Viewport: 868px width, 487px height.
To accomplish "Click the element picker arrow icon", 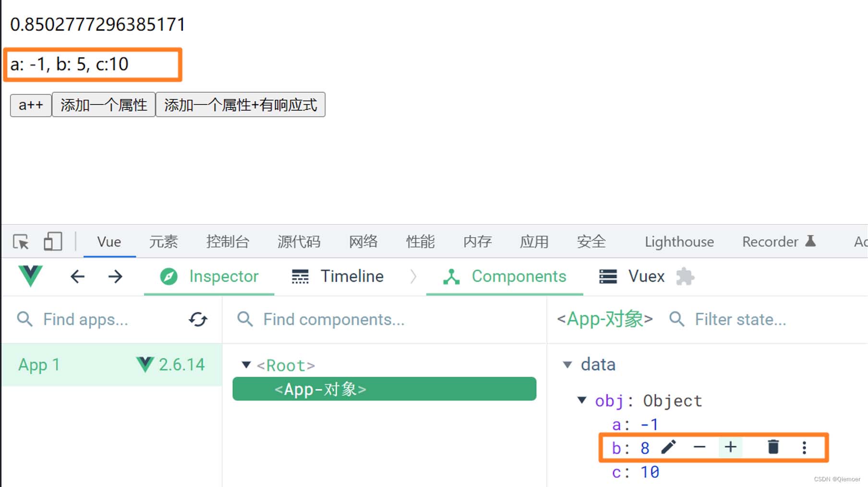I will click(x=21, y=241).
